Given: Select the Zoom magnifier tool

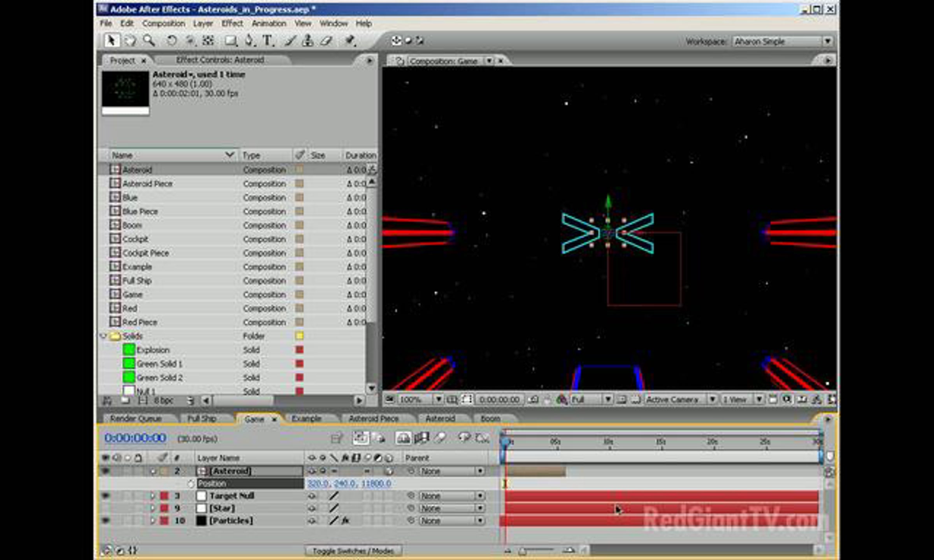Looking at the screenshot, I should [x=149, y=40].
